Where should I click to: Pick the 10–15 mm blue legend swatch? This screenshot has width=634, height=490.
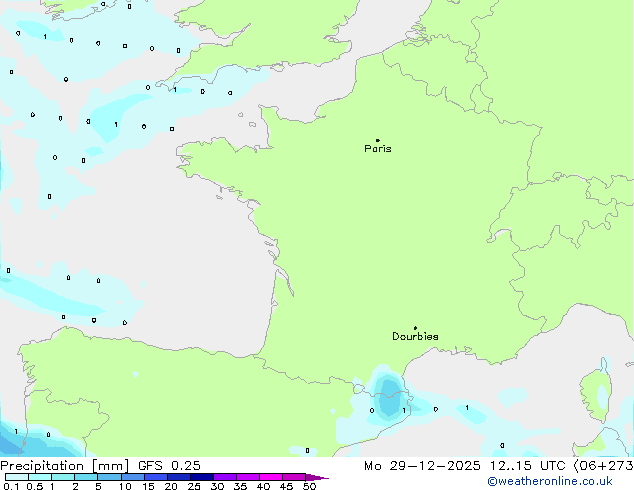(x=132, y=477)
